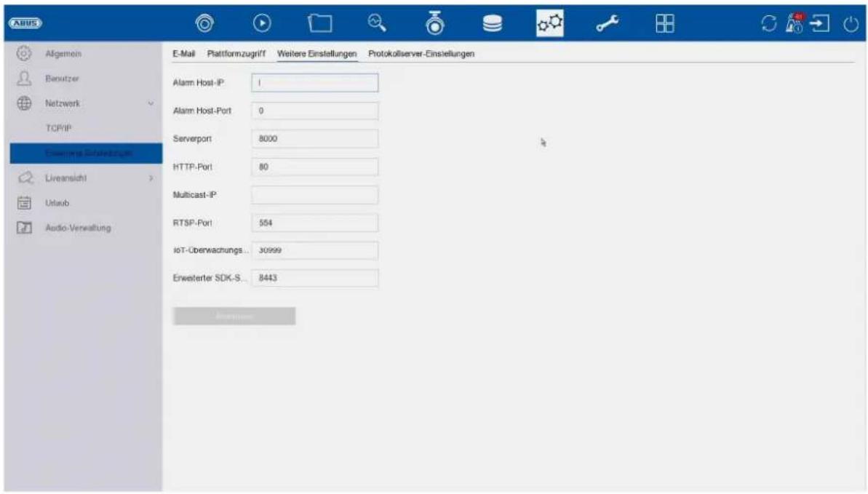Click the Benutzer person icon in sidebar
The width and height of the screenshot is (868, 494).
pyautogui.click(x=24, y=78)
